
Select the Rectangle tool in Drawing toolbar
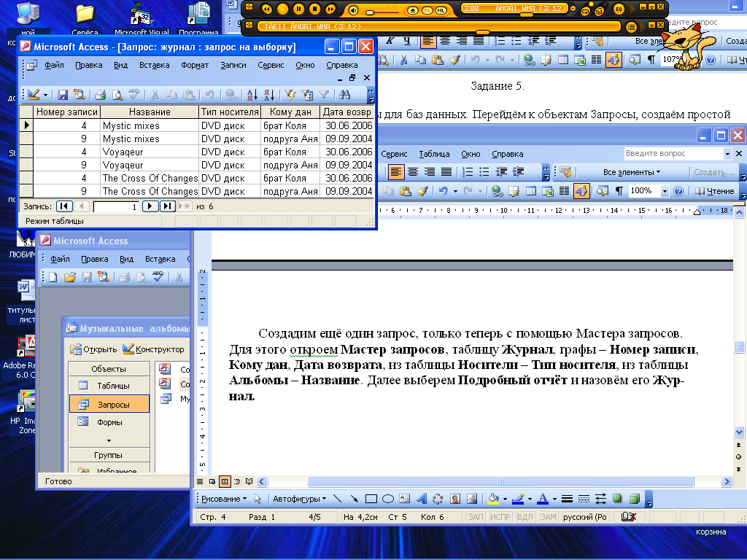coord(371,499)
